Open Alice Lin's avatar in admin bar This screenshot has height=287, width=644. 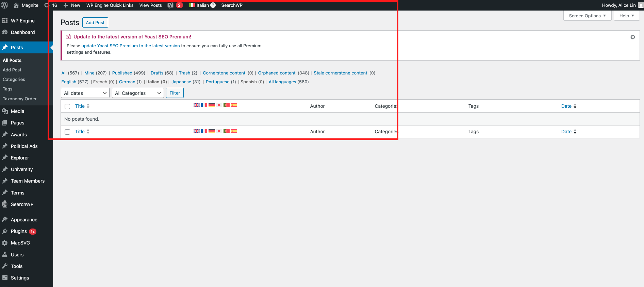pos(641,5)
